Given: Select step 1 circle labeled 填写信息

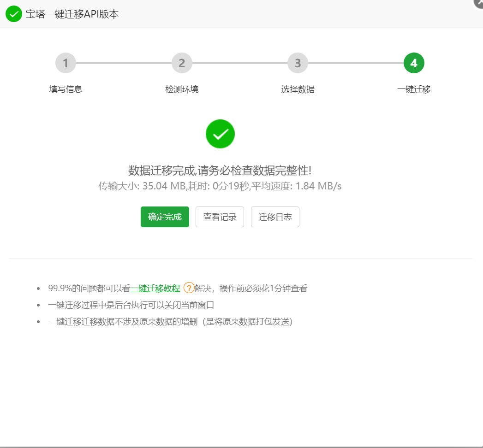Looking at the screenshot, I should pos(66,63).
